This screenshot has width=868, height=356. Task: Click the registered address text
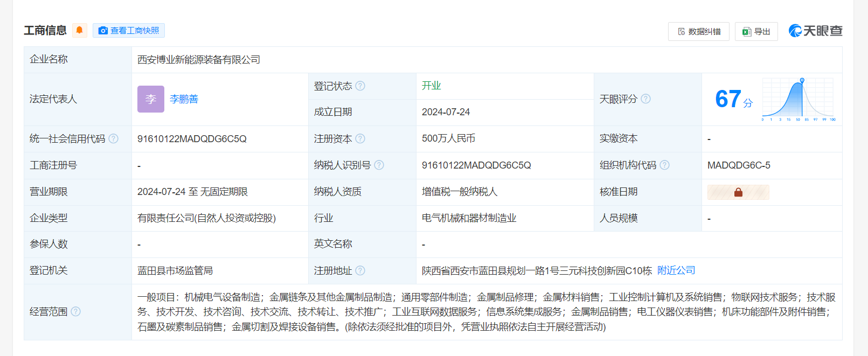[x=537, y=271]
